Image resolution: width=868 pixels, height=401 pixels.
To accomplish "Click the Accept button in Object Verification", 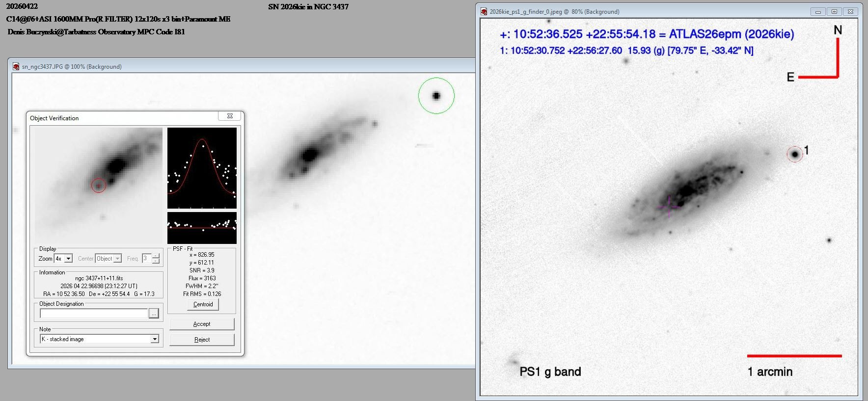I will tap(202, 324).
